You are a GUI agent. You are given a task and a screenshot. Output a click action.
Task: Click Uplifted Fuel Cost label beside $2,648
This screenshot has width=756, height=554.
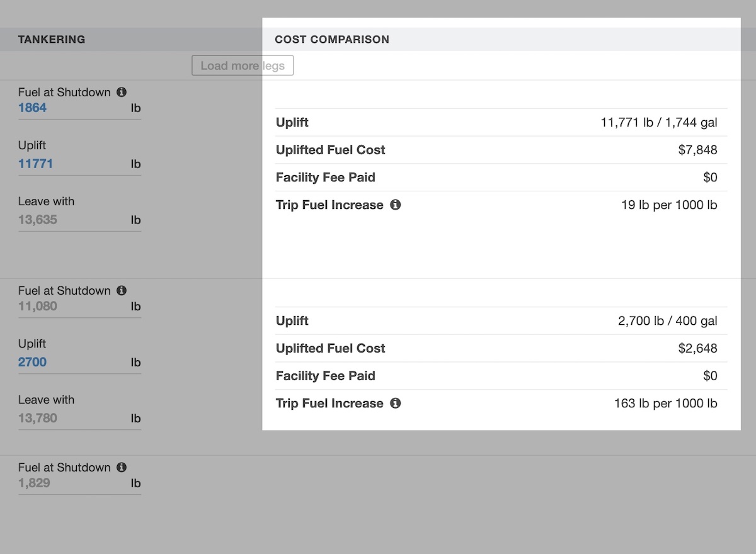tap(331, 348)
